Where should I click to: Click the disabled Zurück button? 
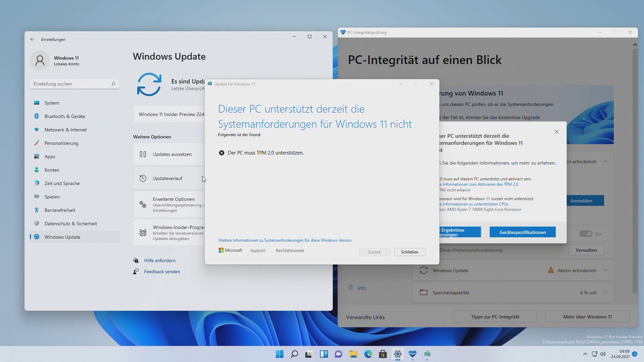pyautogui.click(x=374, y=252)
